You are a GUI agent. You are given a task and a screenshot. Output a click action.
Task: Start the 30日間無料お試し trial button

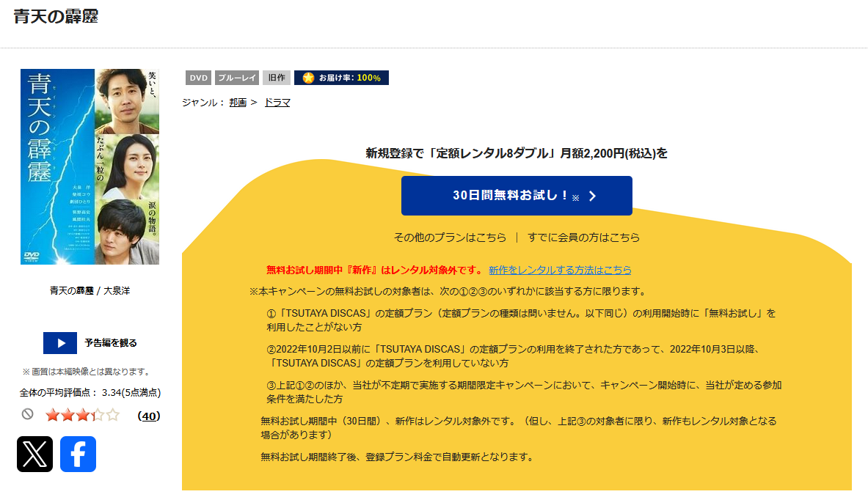(x=517, y=196)
